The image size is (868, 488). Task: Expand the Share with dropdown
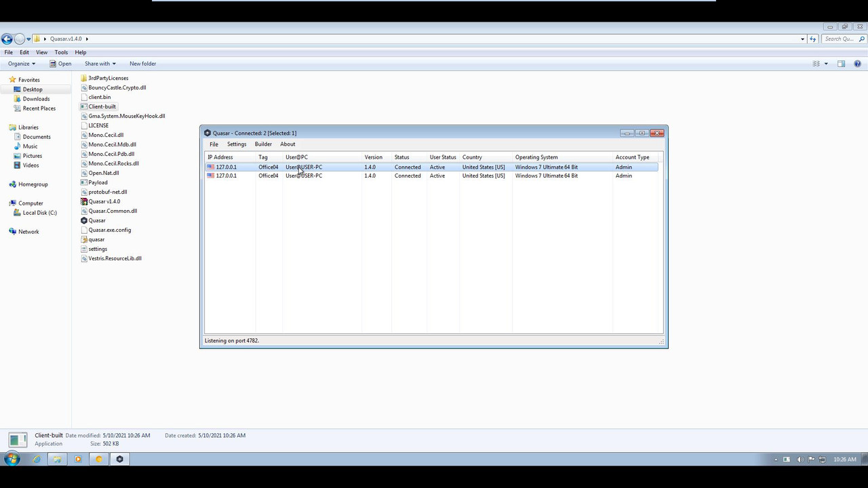pos(100,64)
